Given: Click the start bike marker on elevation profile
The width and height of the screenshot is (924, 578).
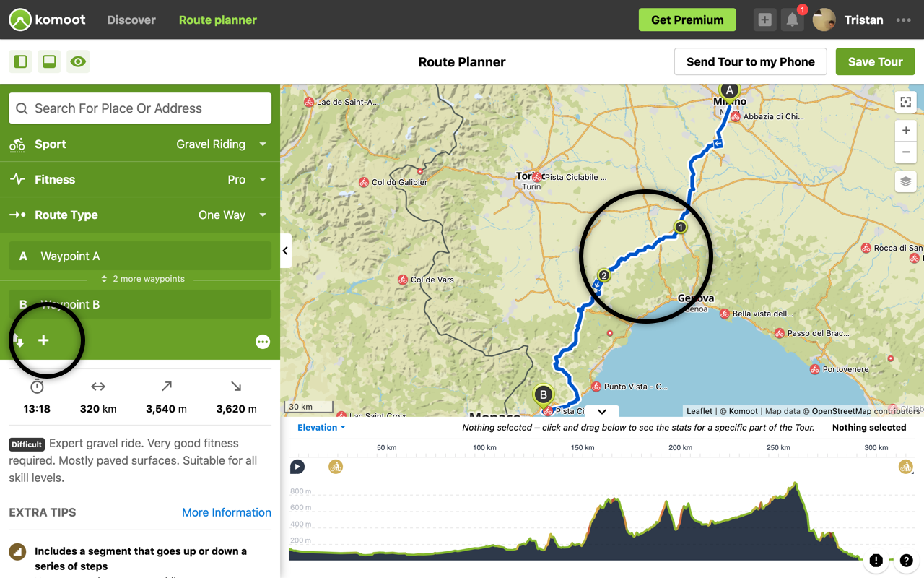Looking at the screenshot, I should [x=336, y=467].
